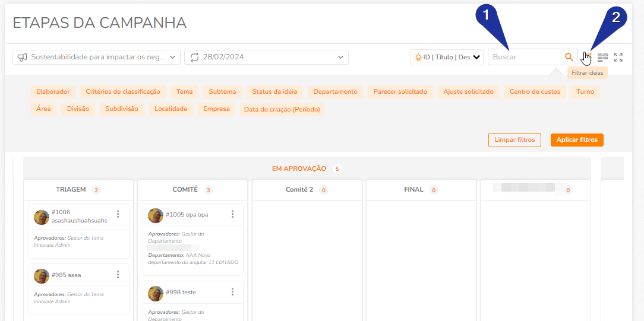Select the Critérios de classificação filter tag
This screenshot has height=321, width=644.
[123, 91]
